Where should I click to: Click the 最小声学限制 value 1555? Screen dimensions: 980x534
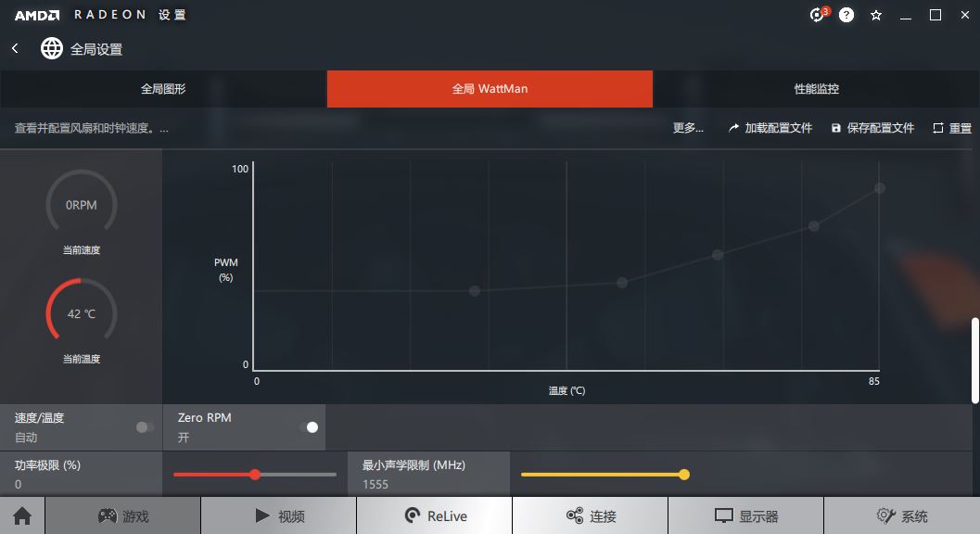[375, 484]
